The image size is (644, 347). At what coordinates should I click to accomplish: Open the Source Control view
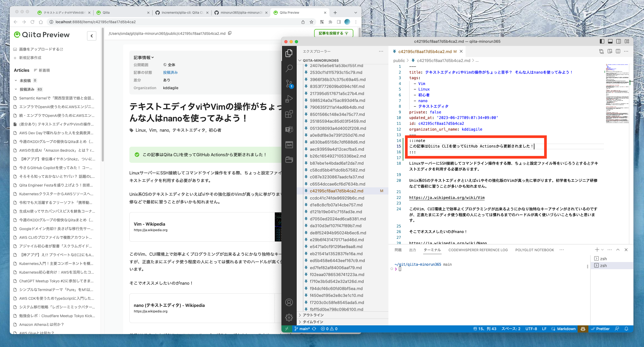pyautogui.click(x=289, y=84)
